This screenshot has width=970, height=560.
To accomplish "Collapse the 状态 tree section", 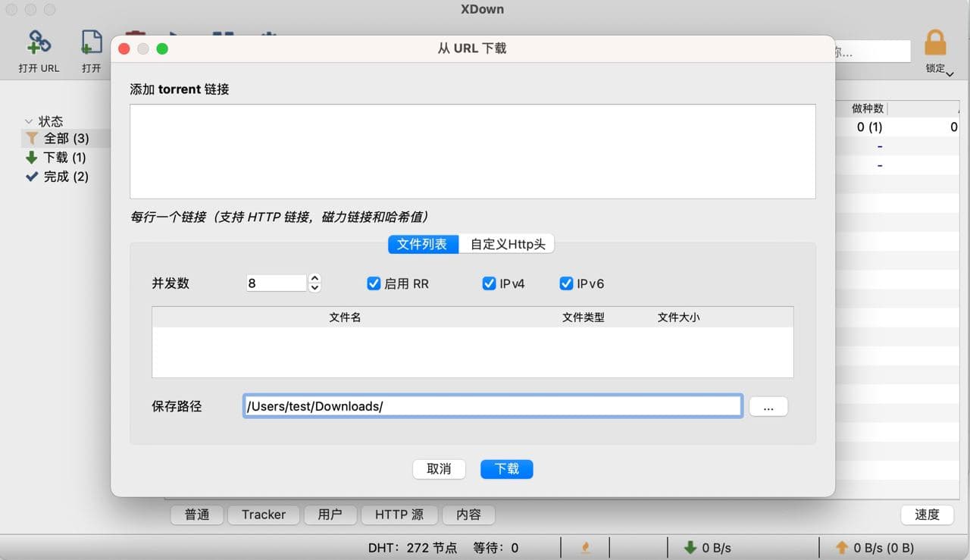I will (x=29, y=121).
